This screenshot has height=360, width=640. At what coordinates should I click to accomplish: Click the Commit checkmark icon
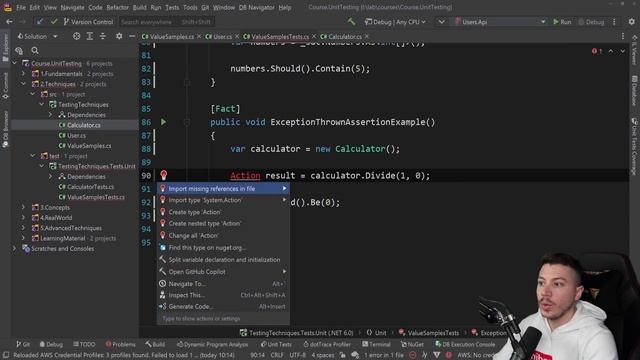tap(54, 22)
